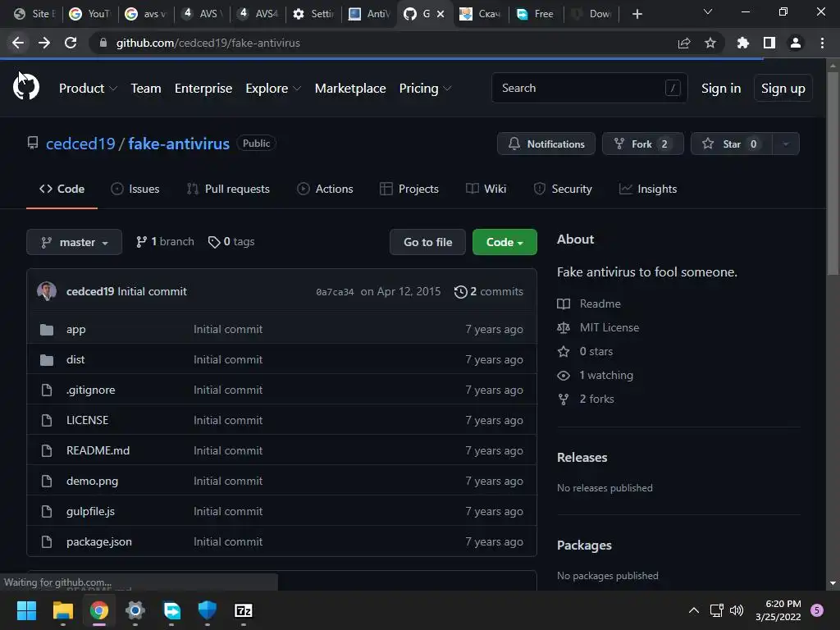This screenshot has height=630, width=840.
Task: Click Windows Start button
Action: point(26,610)
